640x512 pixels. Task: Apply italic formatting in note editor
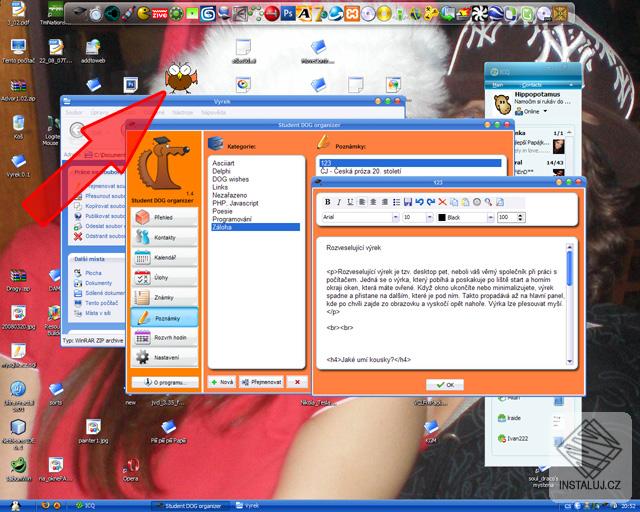click(339, 202)
